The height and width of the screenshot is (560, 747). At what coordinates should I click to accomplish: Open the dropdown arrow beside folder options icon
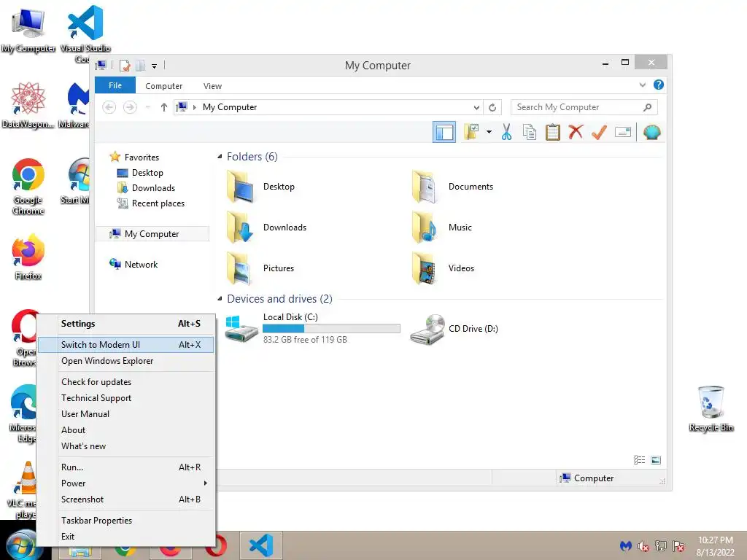489,132
